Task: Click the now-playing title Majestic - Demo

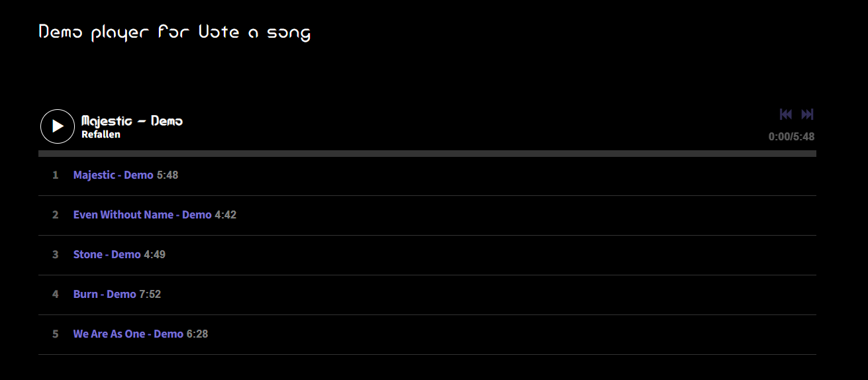Action: (x=132, y=121)
